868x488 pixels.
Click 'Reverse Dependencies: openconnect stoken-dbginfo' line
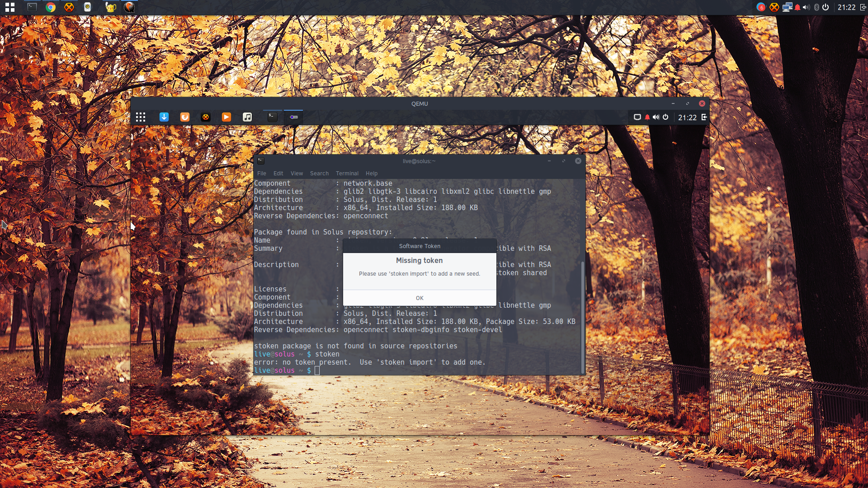click(x=378, y=330)
